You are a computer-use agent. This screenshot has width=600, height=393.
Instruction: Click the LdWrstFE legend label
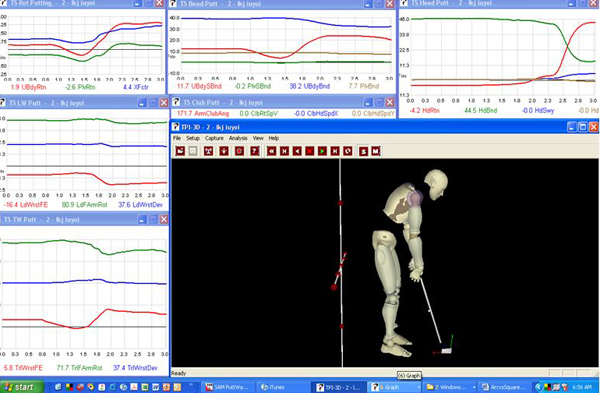26,205
